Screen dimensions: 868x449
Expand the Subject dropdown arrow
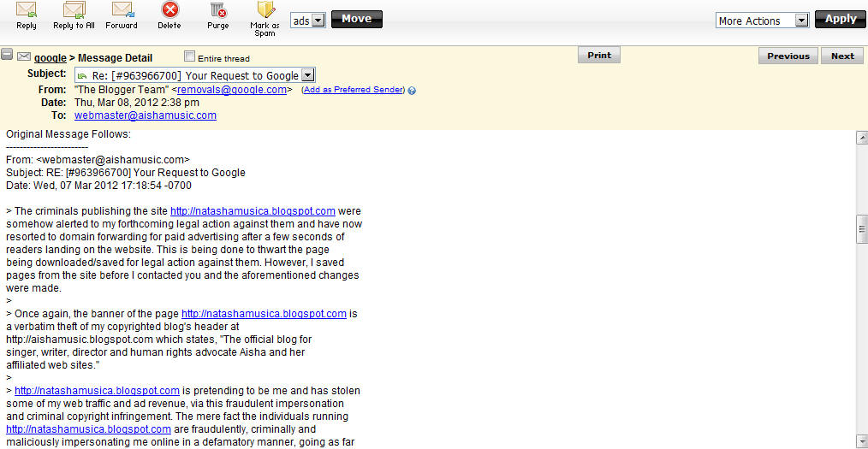click(309, 75)
